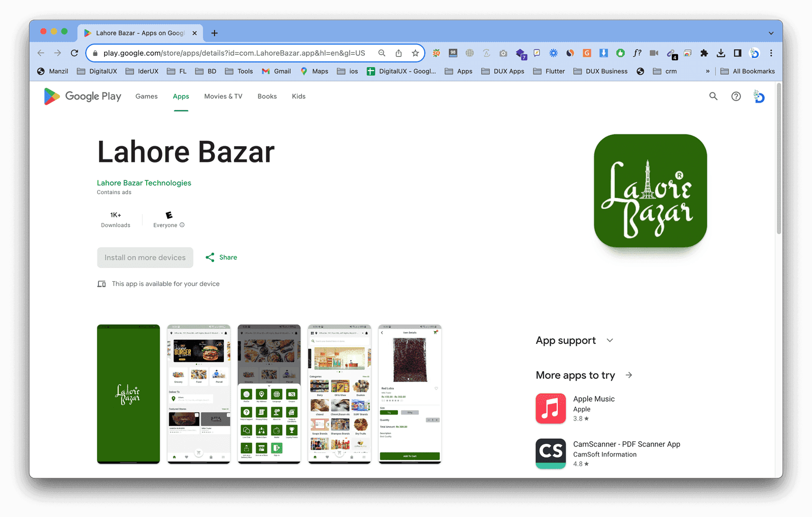Image resolution: width=812 pixels, height=517 pixels.
Task: Open the DUX Business bookmarks folder
Action: click(600, 71)
